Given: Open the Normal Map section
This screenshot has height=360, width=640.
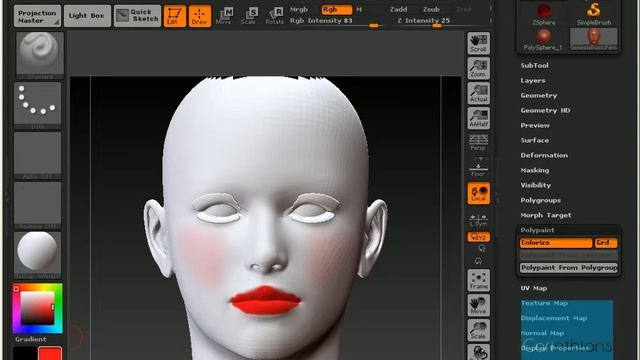Looking at the screenshot, I should point(542,333).
